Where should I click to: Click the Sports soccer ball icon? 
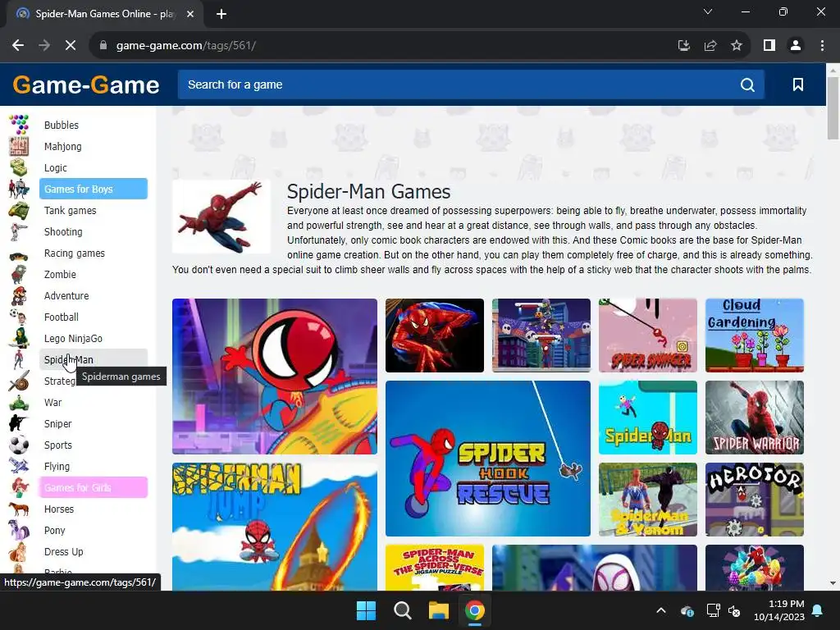point(20,445)
